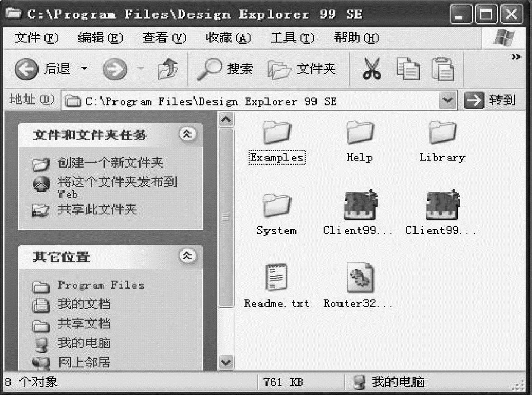Select the Examples folder icon
Viewport: 532px width, 395px height.
277,132
